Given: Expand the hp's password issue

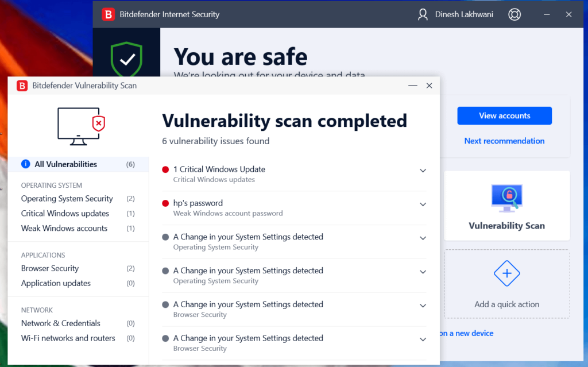Looking at the screenshot, I should point(423,204).
